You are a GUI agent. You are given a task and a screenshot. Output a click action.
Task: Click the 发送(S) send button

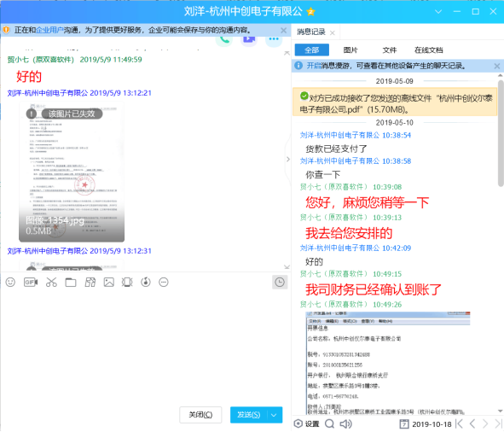tap(249, 415)
